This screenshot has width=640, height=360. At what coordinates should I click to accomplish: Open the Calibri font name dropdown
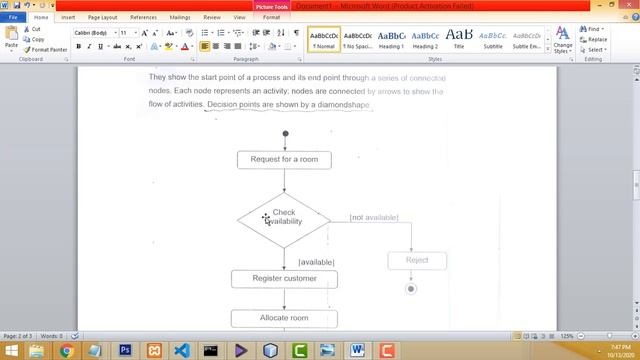coord(116,33)
